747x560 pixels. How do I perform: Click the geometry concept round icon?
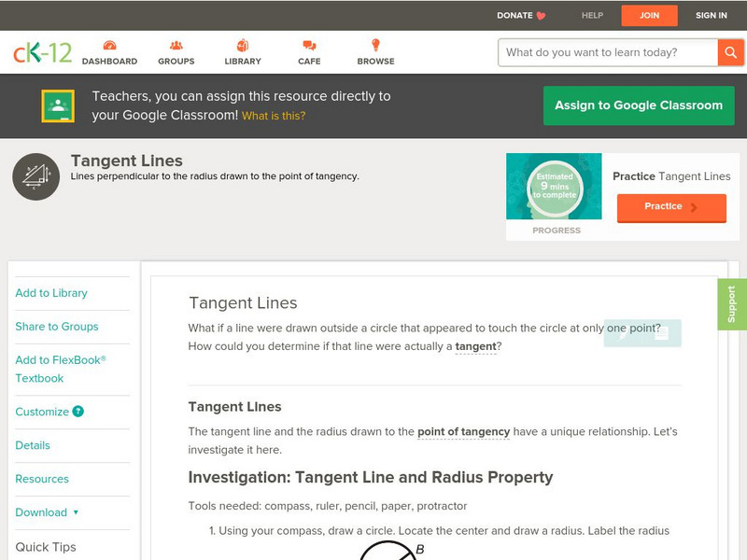tap(36, 176)
